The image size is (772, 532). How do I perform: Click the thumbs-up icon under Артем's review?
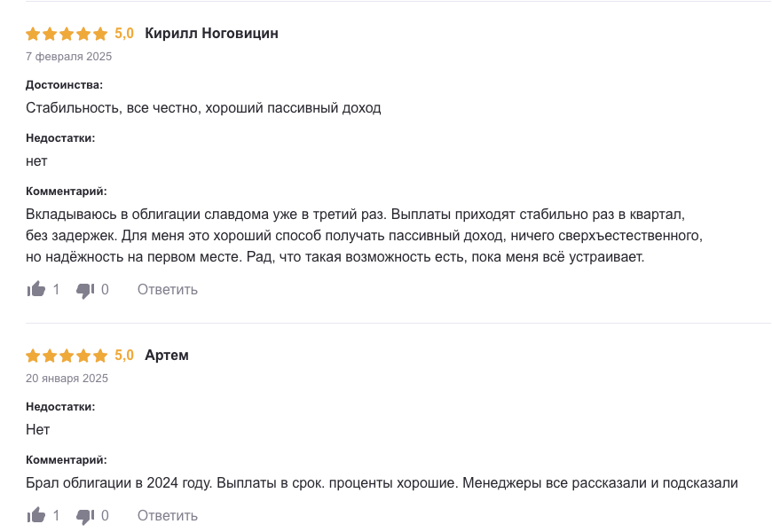(36, 515)
